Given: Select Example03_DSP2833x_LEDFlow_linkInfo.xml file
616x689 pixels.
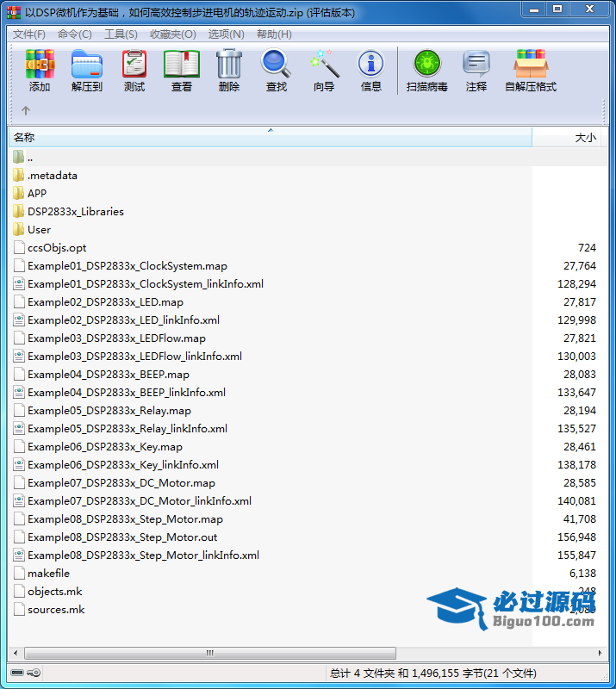Looking at the screenshot, I should click(134, 356).
